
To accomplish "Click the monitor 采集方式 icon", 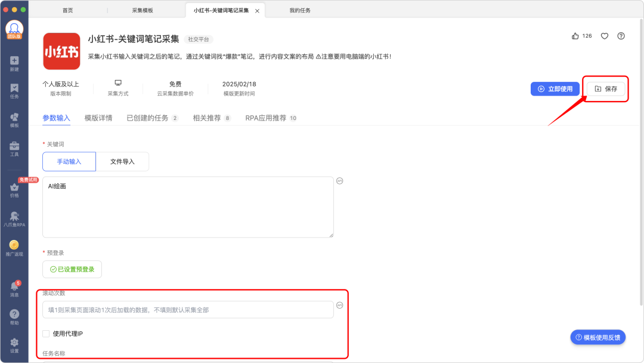I will (118, 82).
